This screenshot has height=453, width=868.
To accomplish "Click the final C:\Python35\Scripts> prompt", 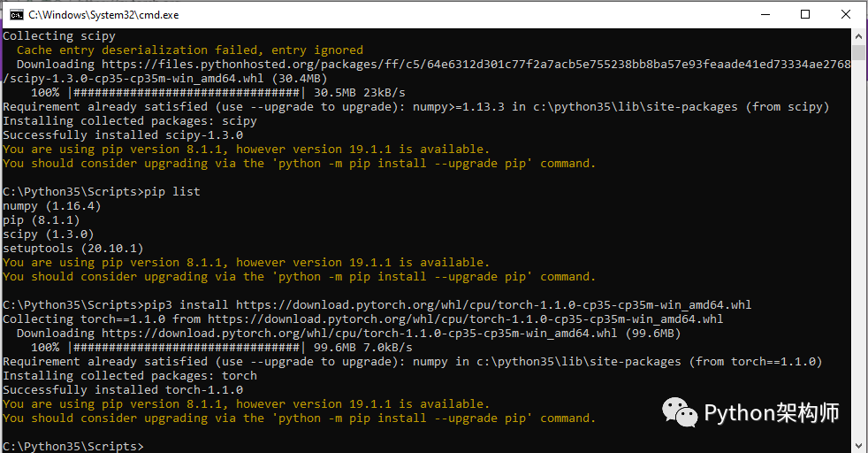I will (x=73, y=446).
